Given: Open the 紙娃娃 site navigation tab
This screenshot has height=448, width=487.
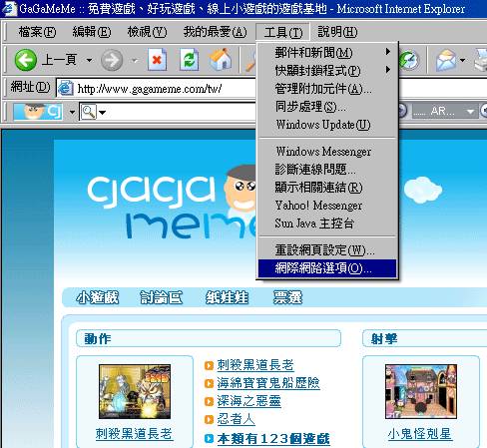Looking at the screenshot, I should pyautogui.click(x=227, y=297).
